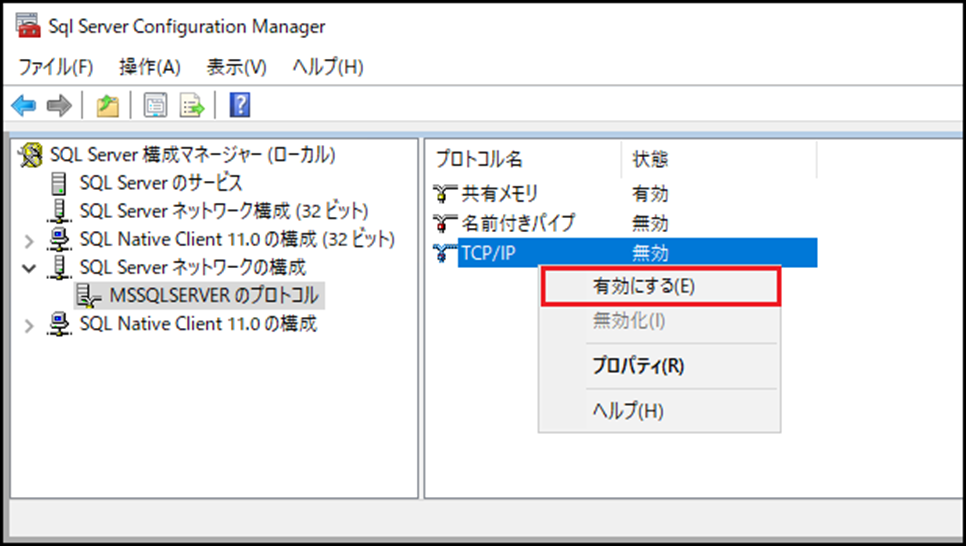The image size is (966, 546).
Task: Click the disabled 無効化(I) context menu entry
Action: (660, 320)
